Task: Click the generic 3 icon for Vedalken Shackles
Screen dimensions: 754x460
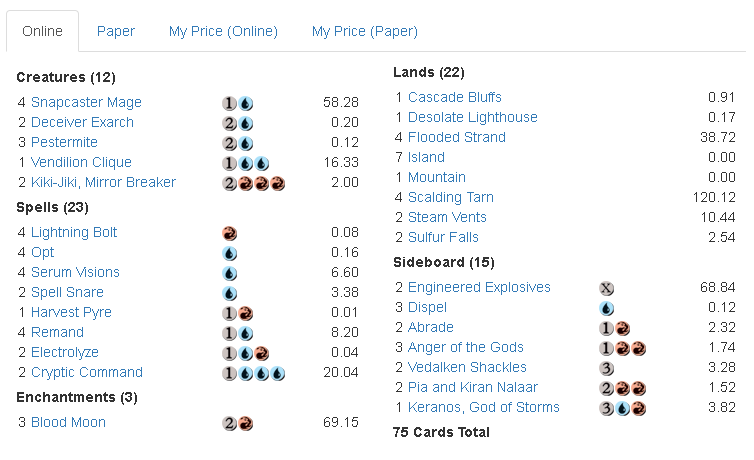Action: tap(606, 367)
